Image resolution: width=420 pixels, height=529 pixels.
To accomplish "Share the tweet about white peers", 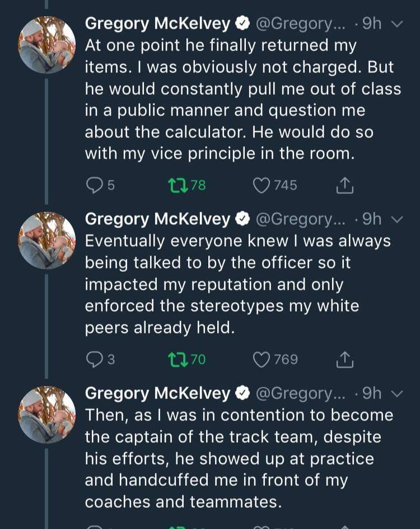I will [x=345, y=359].
